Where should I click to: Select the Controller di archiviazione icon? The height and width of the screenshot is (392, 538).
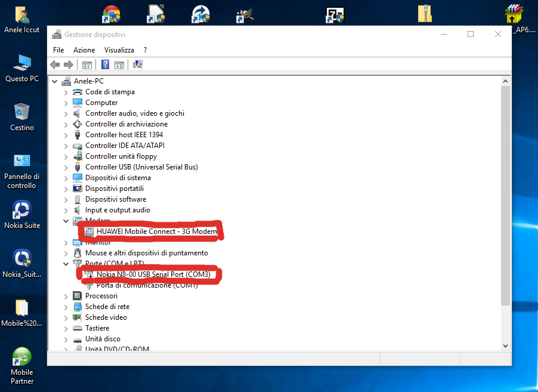(x=78, y=124)
